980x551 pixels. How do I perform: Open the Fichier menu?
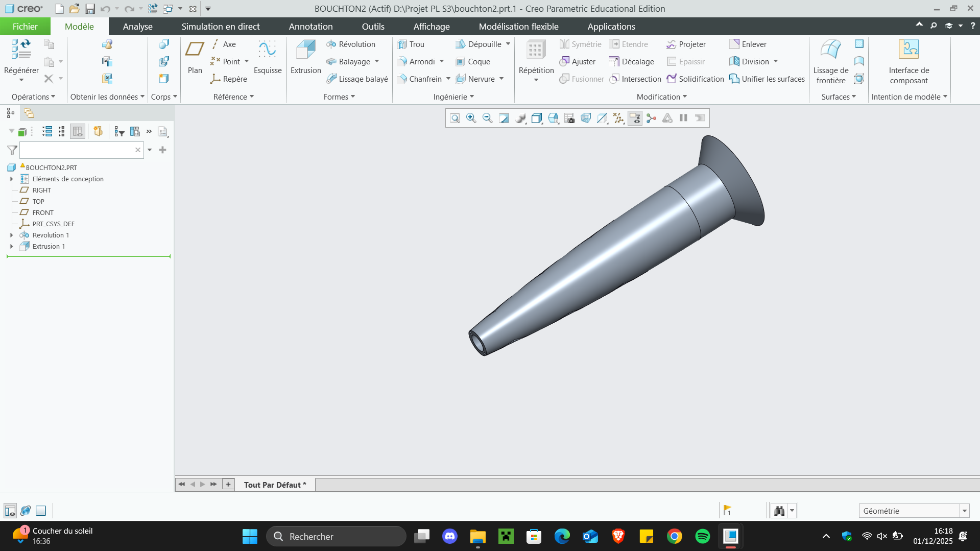(25, 27)
